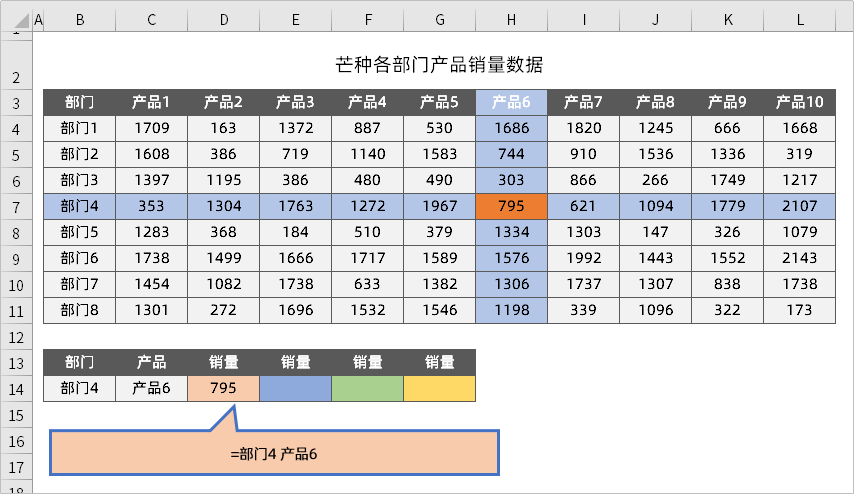The image size is (854, 494).
Task: Click the callout showing =部门4 产品6
Action: (x=273, y=453)
